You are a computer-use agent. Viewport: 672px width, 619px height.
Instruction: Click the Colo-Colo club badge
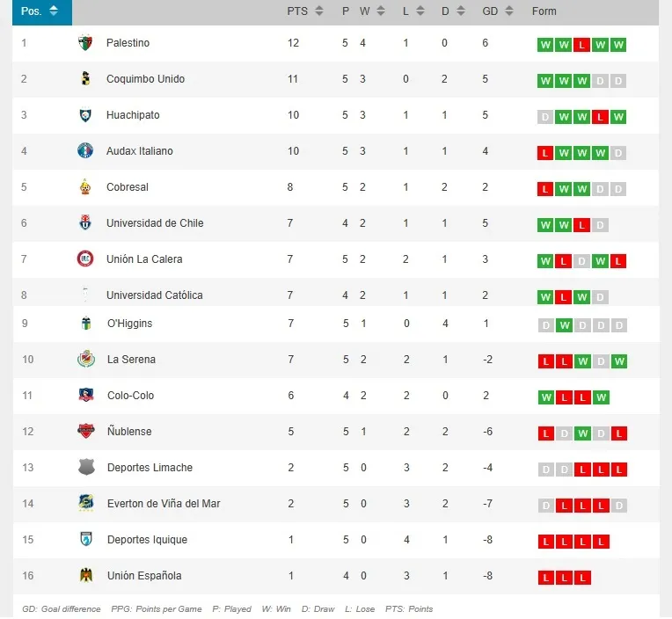(85, 396)
